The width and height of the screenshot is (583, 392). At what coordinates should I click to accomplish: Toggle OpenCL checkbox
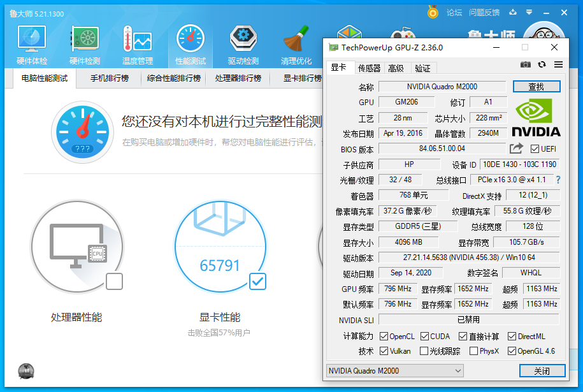pos(384,336)
